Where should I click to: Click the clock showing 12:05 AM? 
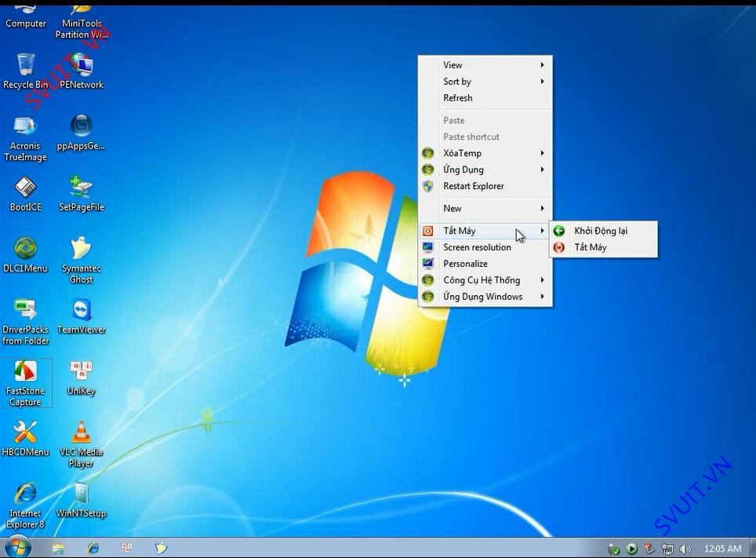tap(722, 549)
